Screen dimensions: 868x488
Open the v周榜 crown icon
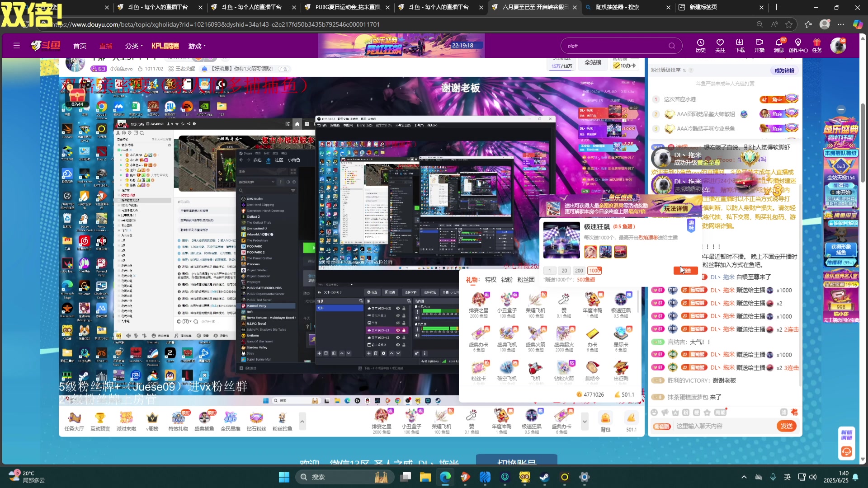152,422
